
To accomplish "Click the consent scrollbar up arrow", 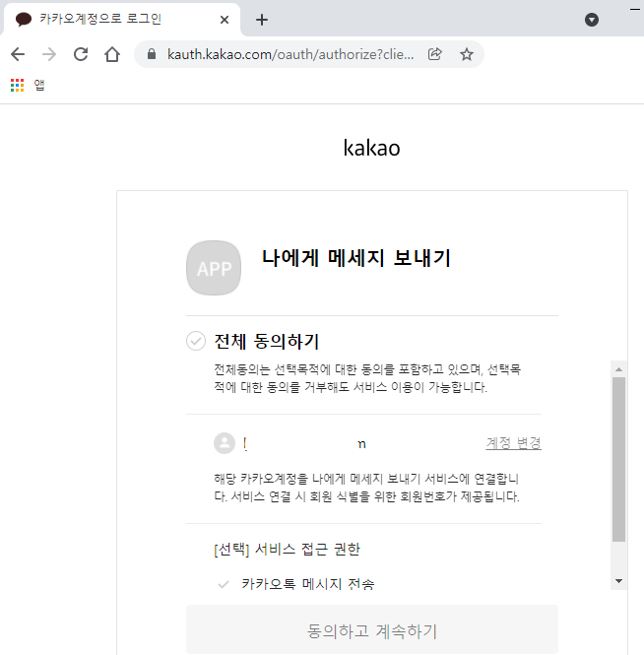I will coord(619,369).
